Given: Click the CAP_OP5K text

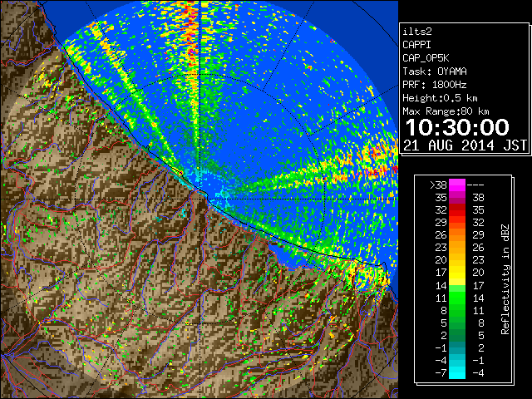Looking at the screenshot, I should point(426,58).
